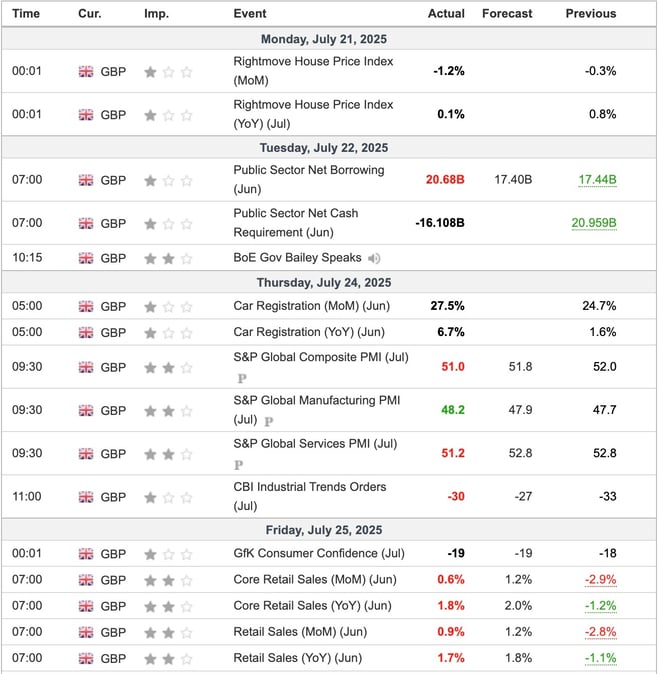
Task: Click revised previous value -1.2%
Action: point(600,606)
